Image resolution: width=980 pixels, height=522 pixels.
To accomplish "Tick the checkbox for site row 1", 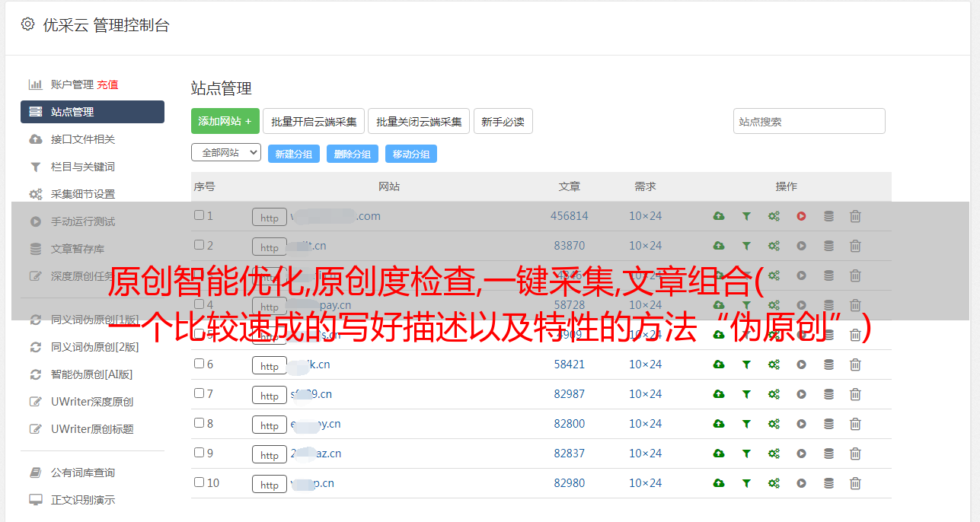I will click(199, 215).
